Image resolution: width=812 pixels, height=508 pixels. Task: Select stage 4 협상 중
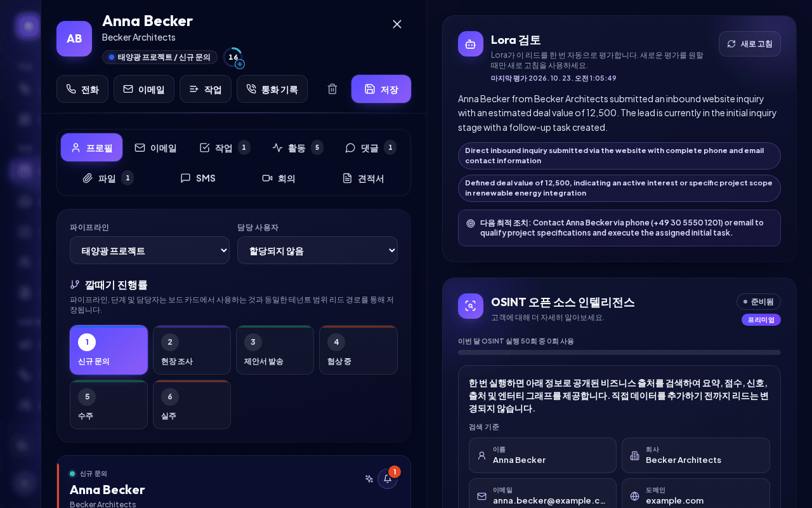coord(358,350)
